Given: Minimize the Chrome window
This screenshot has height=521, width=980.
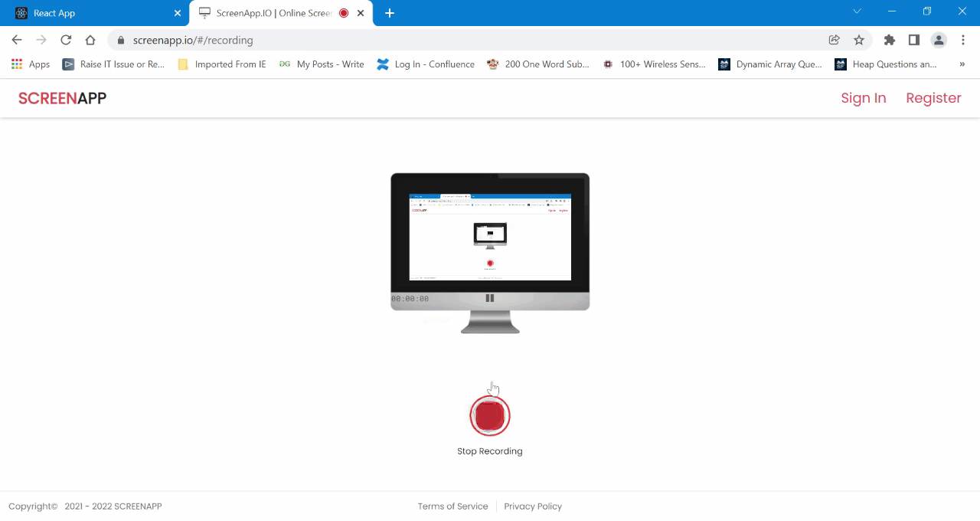Looking at the screenshot, I should [x=892, y=11].
